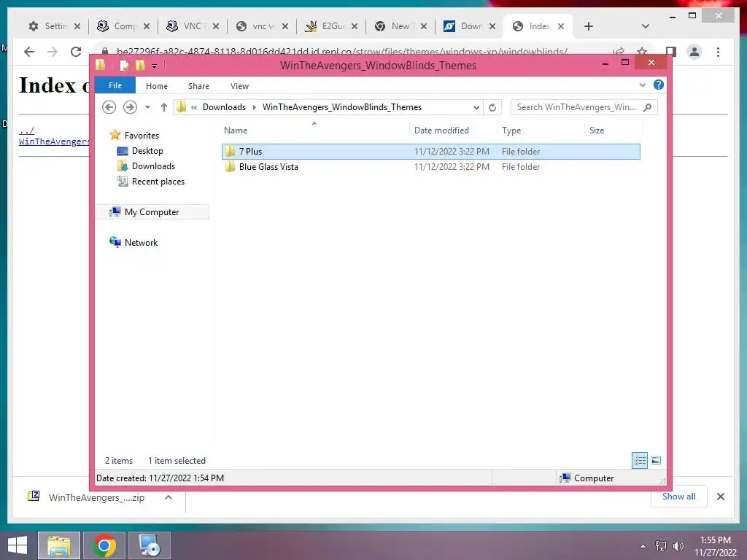The height and width of the screenshot is (560, 747).
Task: Click Chrome back navigation arrow
Action: [29, 52]
